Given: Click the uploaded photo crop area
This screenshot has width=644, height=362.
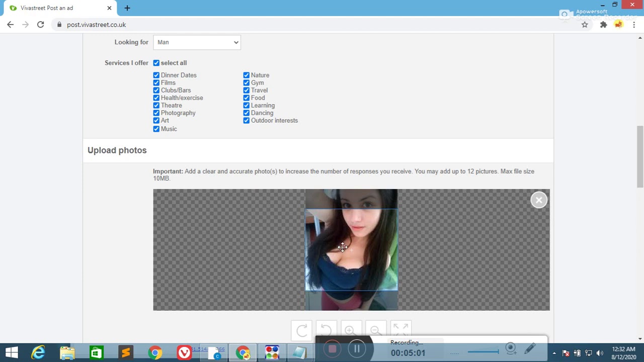Looking at the screenshot, I should point(351,250).
